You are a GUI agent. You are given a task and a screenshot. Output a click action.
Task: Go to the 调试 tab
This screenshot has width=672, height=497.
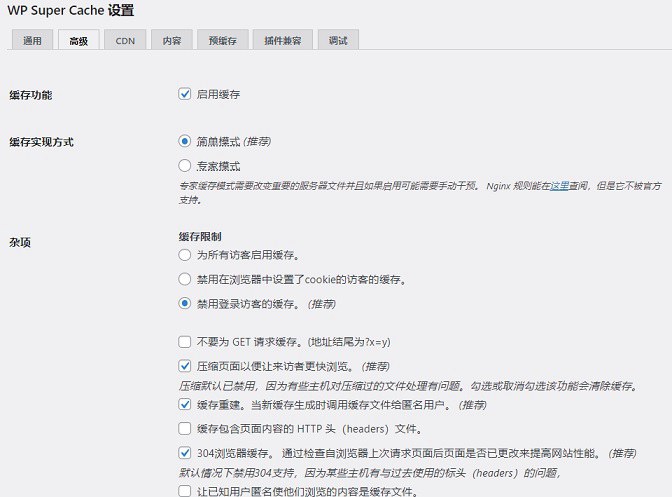[338, 40]
